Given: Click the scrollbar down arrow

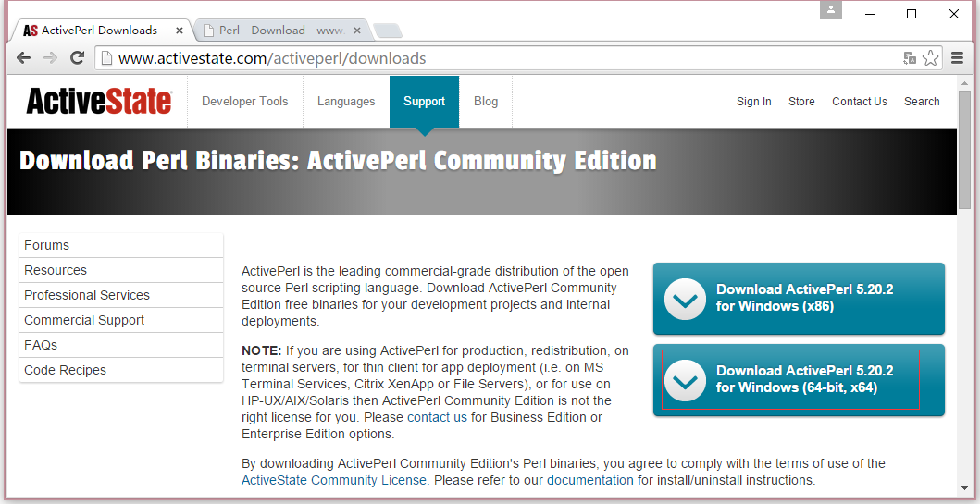Looking at the screenshot, I should click(964, 488).
